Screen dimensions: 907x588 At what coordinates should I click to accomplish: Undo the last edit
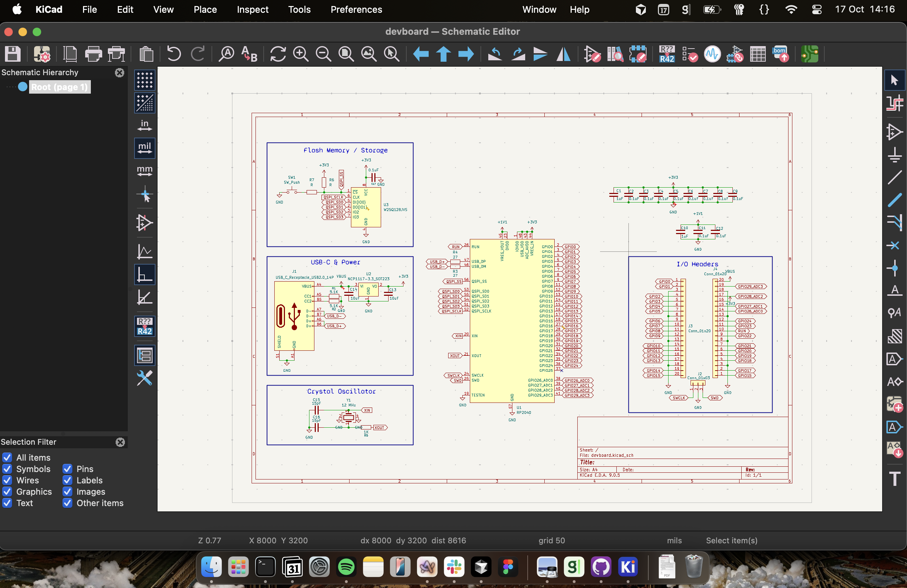[174, 54]
